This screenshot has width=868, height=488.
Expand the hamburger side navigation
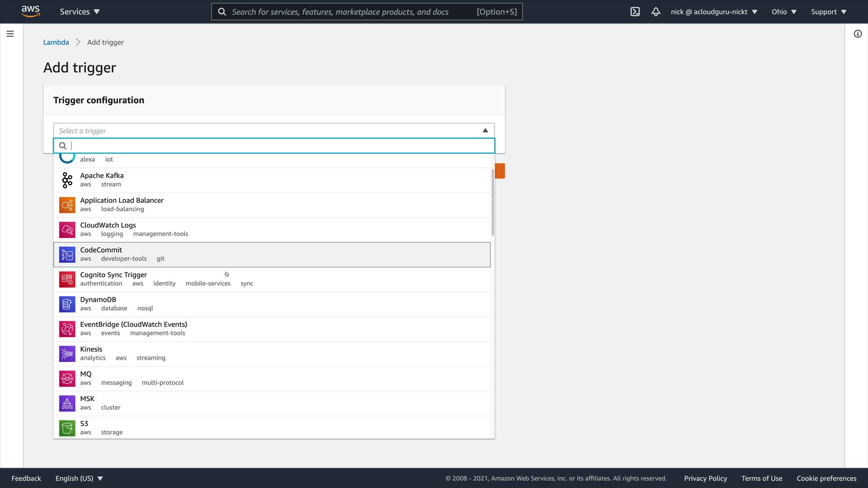(x=10, y=34)
